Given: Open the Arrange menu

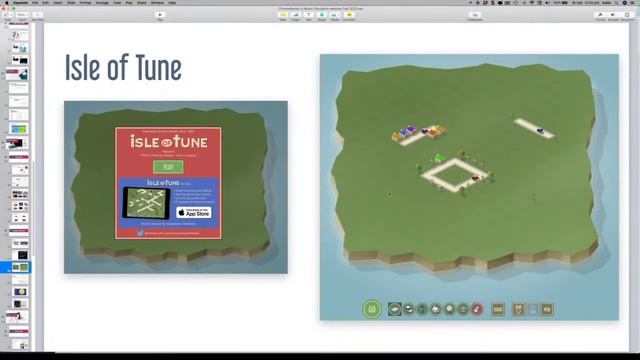Looking at the screenshot, I should tap(102, 3).
